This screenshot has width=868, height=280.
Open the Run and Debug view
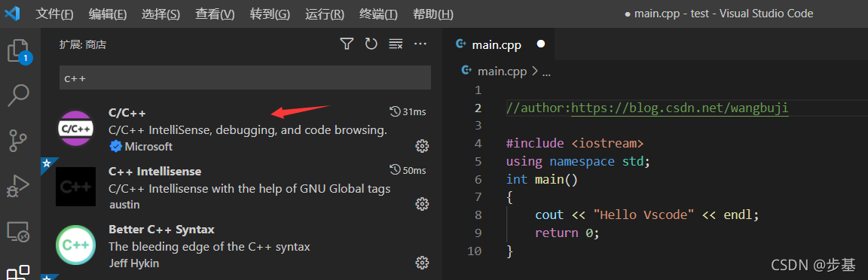(19, 186)
